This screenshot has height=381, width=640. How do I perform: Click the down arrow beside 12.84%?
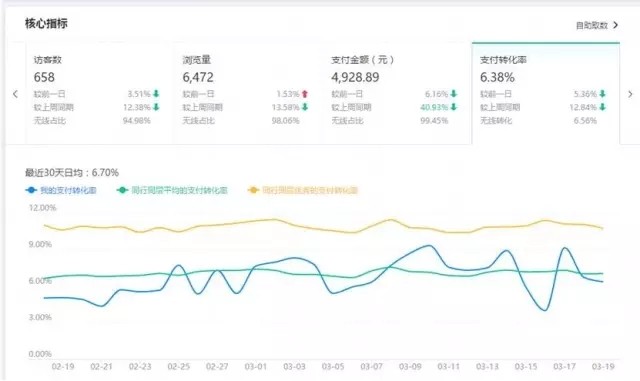602,107
